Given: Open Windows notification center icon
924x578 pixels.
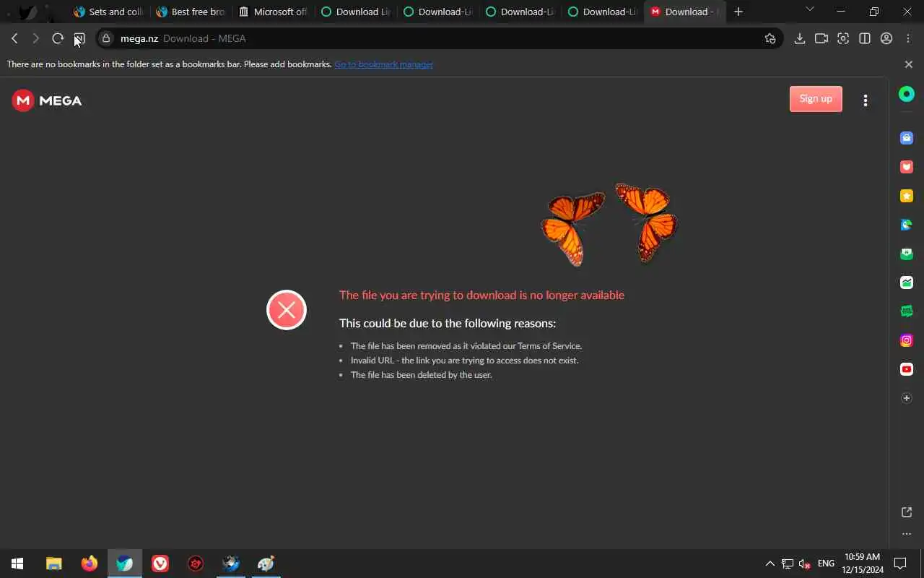Looking at the screenshot, I should pyautogui.click(x=900, y=564).
